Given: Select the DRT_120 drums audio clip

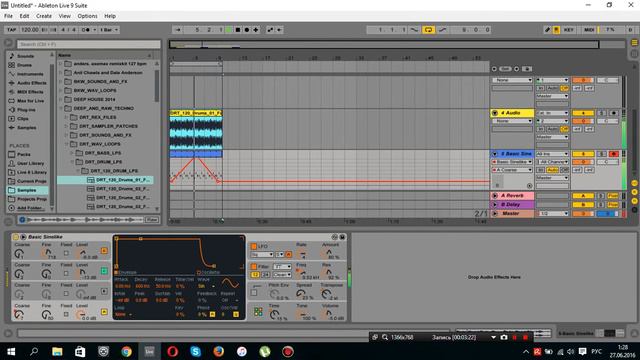Looking at the screenshot, I should (196, 113).
